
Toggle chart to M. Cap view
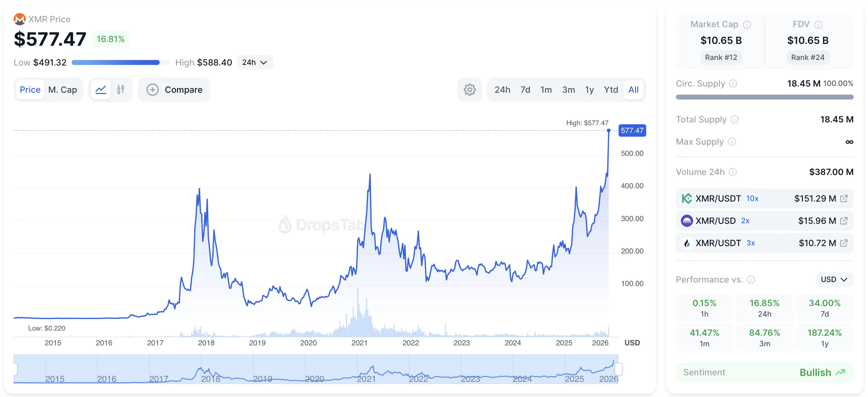point(63,90)
